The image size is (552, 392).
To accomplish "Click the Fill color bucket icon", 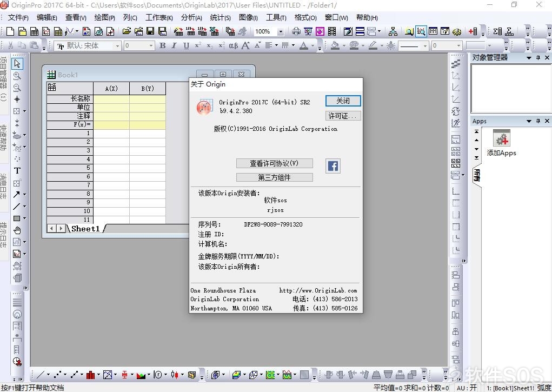I will 335,45.
